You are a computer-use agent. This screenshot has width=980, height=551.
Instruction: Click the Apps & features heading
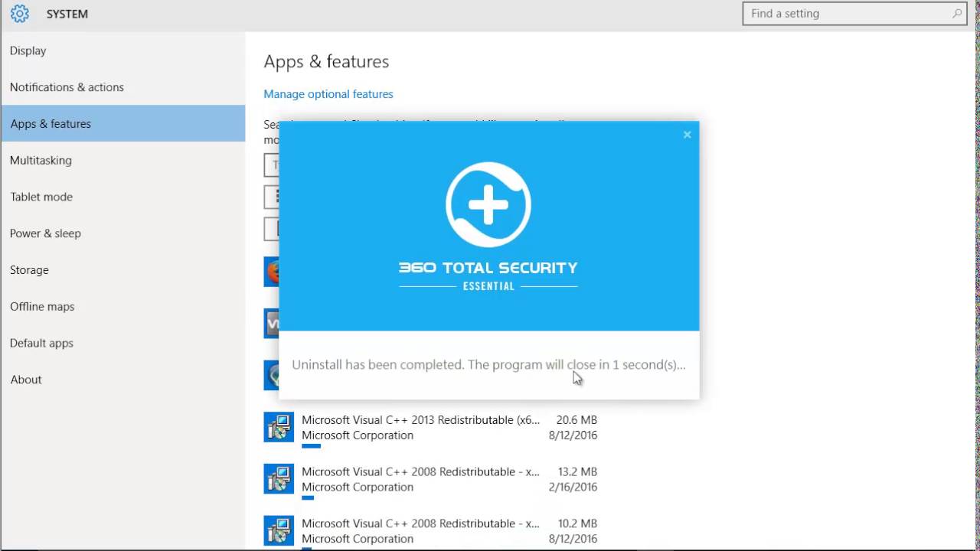pyautogui.click(x=326, y=61)
